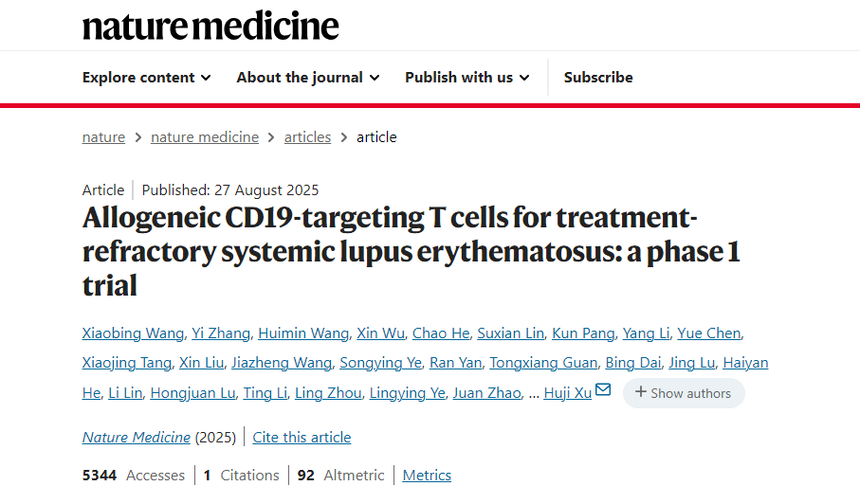Viewport: 860px width, 504px height.
Task: Go to the nature breadcrumb link
Action: coord(103,137)
